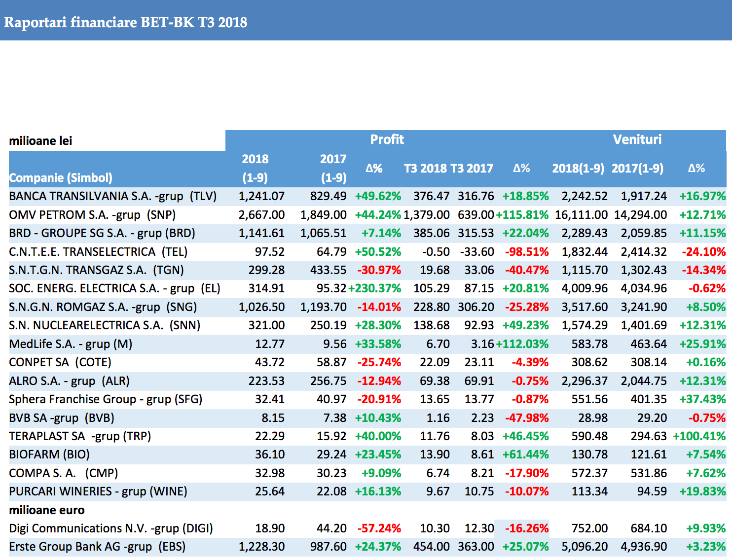Select the 'milioane lei' label
Image resolution: width=732 pixels, height=560 pixels.
tap(41, 141)
